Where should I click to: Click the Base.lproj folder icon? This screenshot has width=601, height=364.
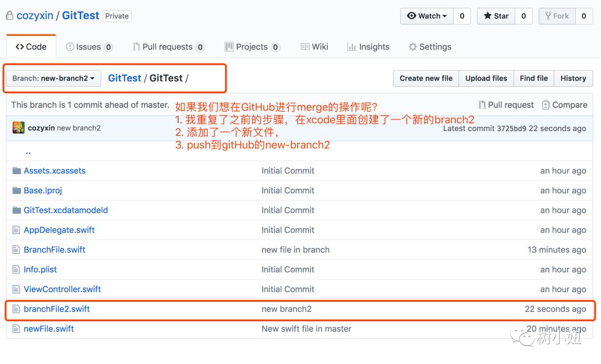coord(17,190)
